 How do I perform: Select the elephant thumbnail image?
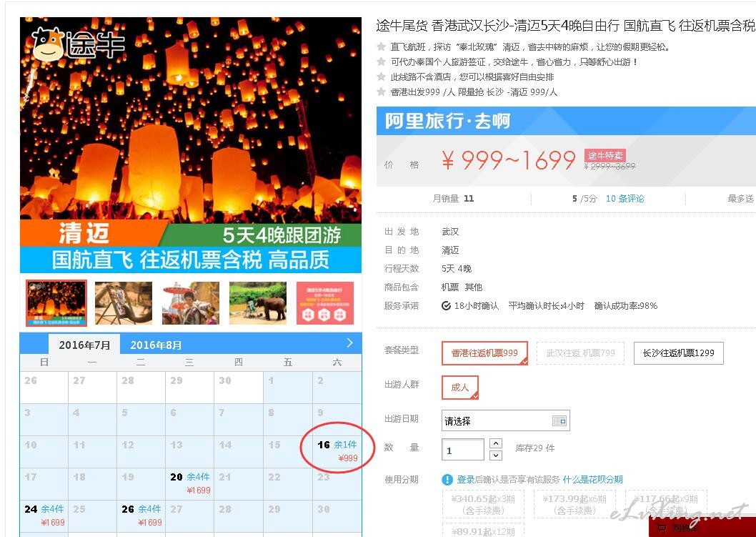coord(258,303)
